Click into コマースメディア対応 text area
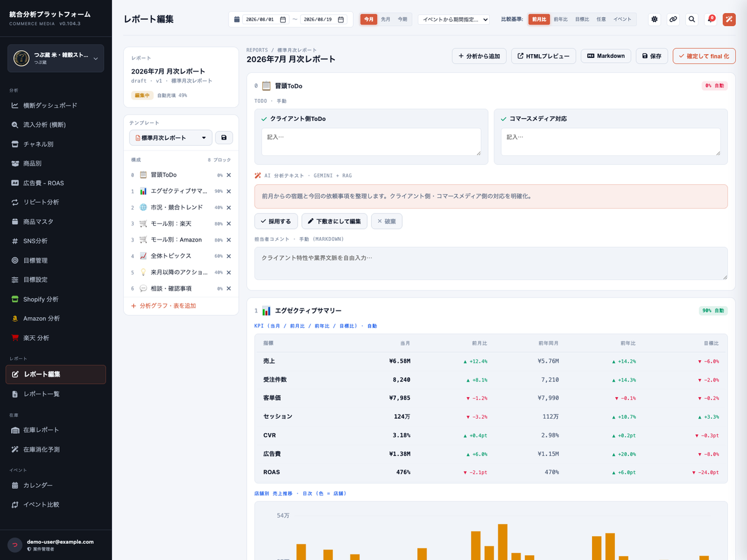 (x=611, y=142)
